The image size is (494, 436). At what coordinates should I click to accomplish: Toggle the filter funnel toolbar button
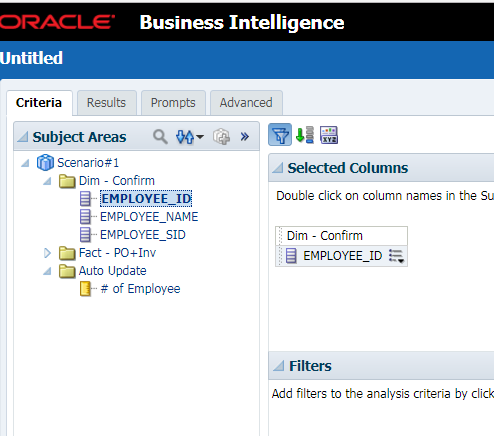280,135
